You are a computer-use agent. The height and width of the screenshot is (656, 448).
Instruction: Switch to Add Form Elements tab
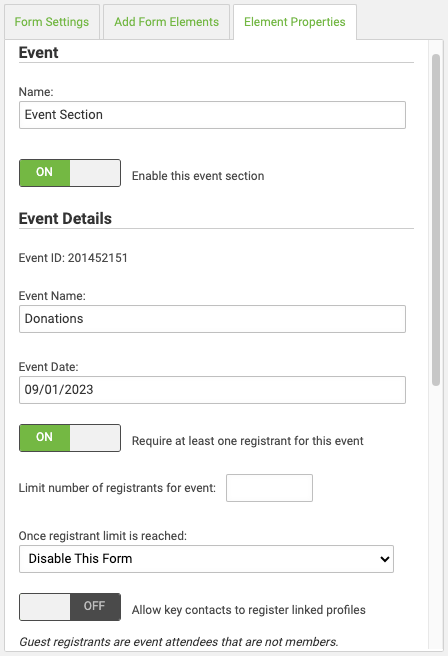click(166, 22)
